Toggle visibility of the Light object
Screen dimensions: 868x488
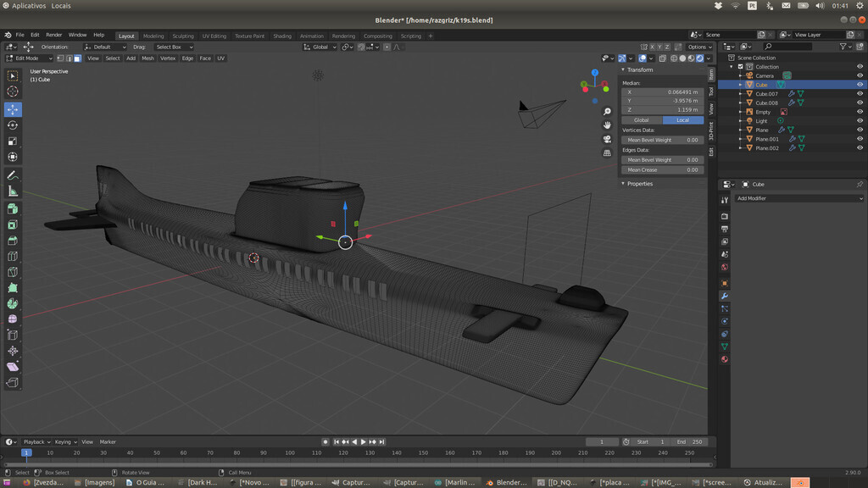pyautogui.click(x=860, y=120)
